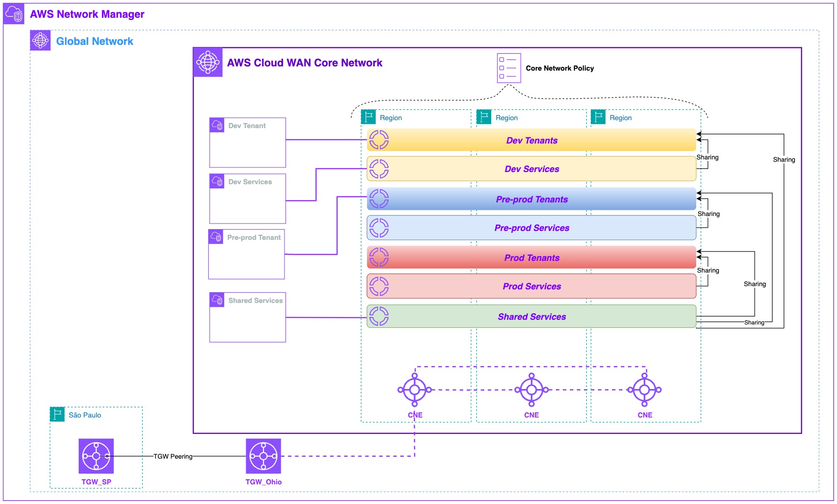Select the Prod Services segment icon

coord(379,286)
